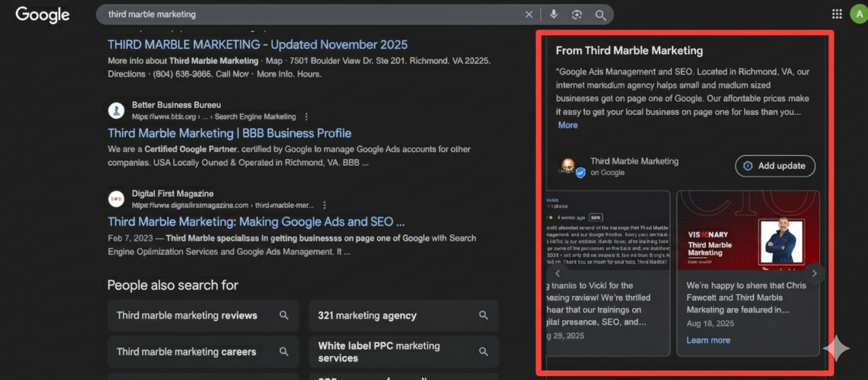This screenshot has height=380, width=868.
Task: Open the Visionary Third Marble Marketing post image
Action: click(x=748, y=230)
